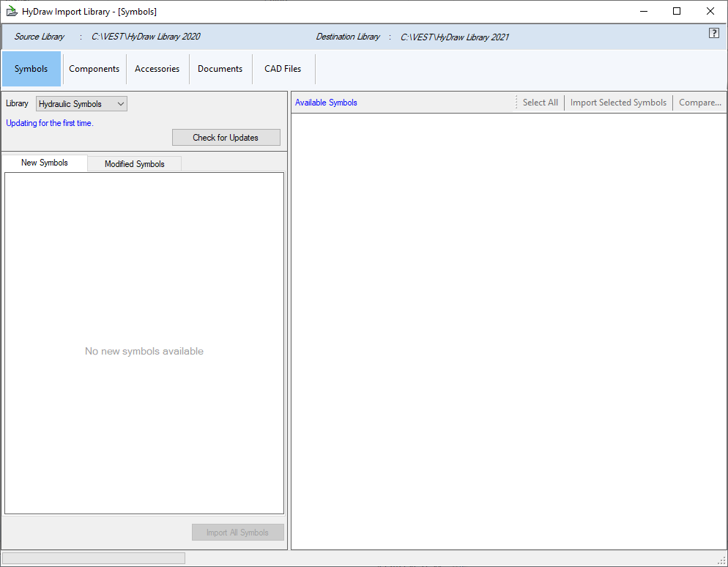Click the HyDraw app icon in title bar

[12, 11]
